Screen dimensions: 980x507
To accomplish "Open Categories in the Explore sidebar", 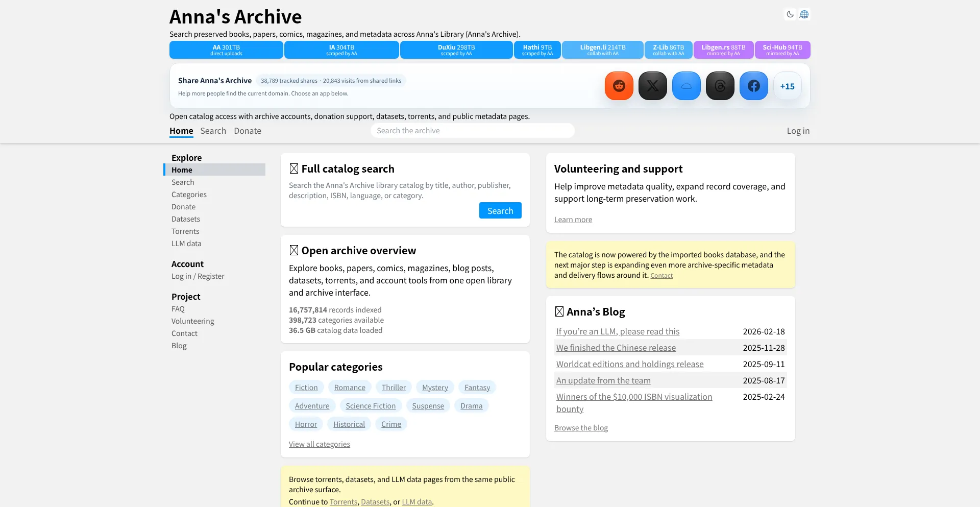I will click(x=189, y=195).
